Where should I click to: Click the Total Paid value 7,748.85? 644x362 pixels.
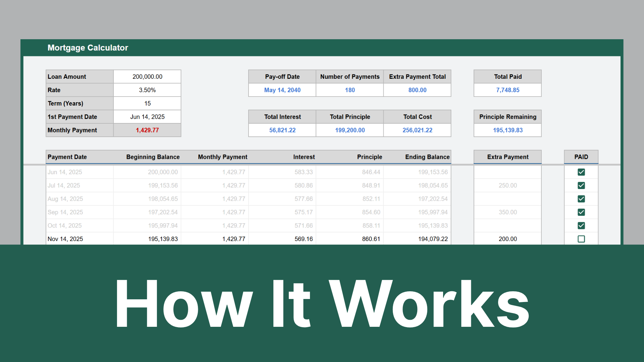[507, 90]
